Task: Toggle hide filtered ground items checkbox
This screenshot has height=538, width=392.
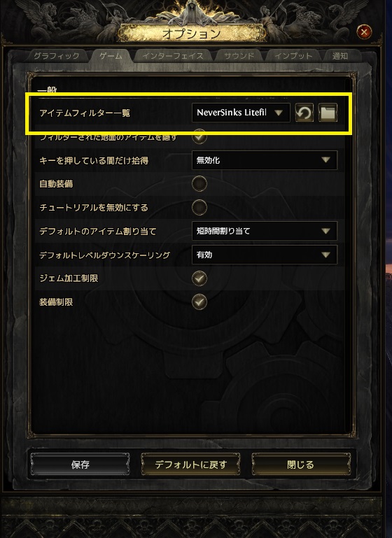Action: pyautogui.click(x=199, y=136)
